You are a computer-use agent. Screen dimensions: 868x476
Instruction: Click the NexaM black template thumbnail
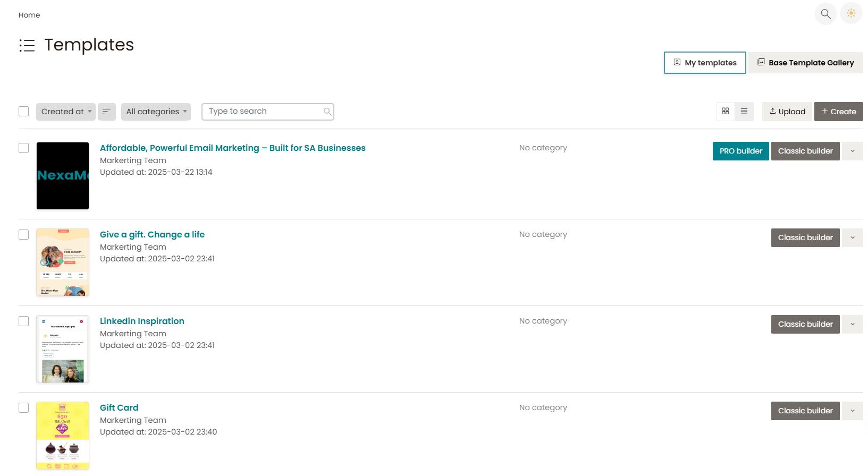pos(63,176)
